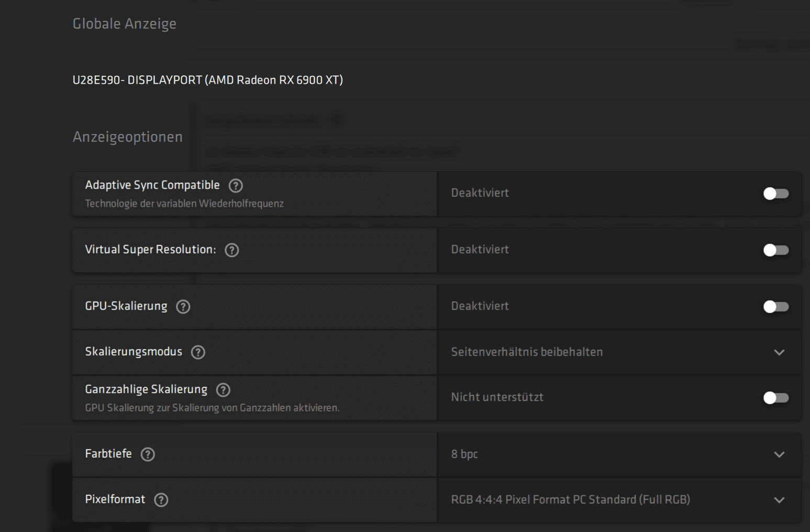Enable the Adaptive Sync Compatible toggle

pos(775,194)
